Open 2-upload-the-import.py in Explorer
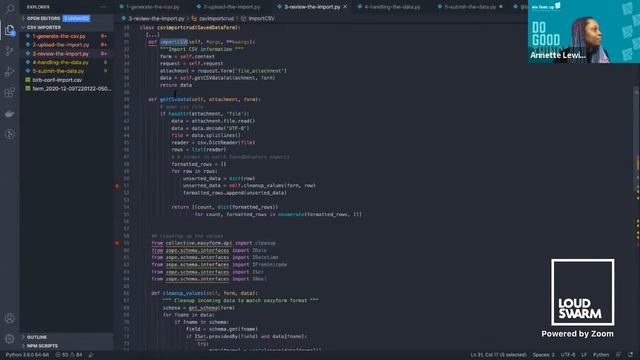The width and height of the screenshot is (640, 360). [67, 45]
